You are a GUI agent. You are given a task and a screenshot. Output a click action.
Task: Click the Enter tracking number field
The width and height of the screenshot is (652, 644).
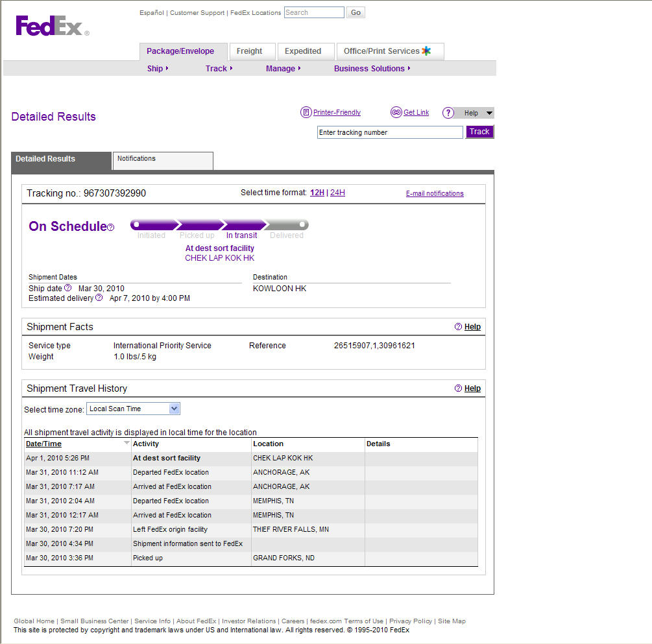point(390,132)
